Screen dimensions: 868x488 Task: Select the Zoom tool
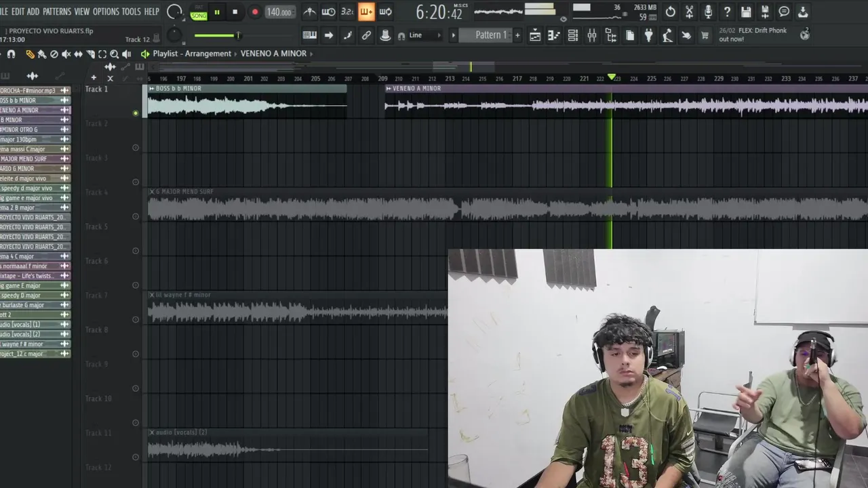(x=115, y=54)
